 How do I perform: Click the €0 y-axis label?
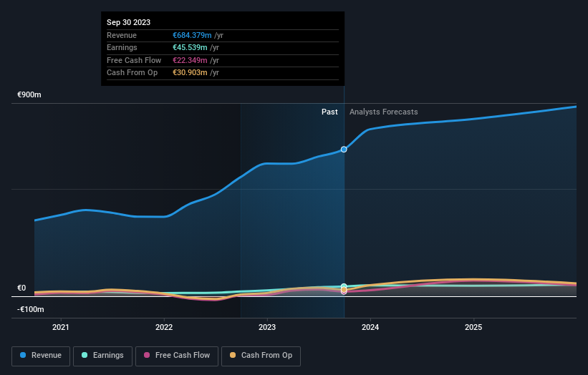click(21, 288)
